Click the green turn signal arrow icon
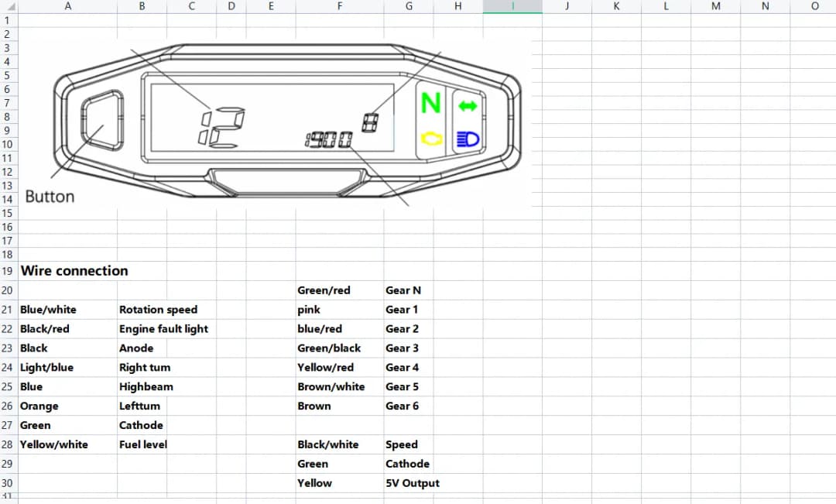 click(468, 104)
